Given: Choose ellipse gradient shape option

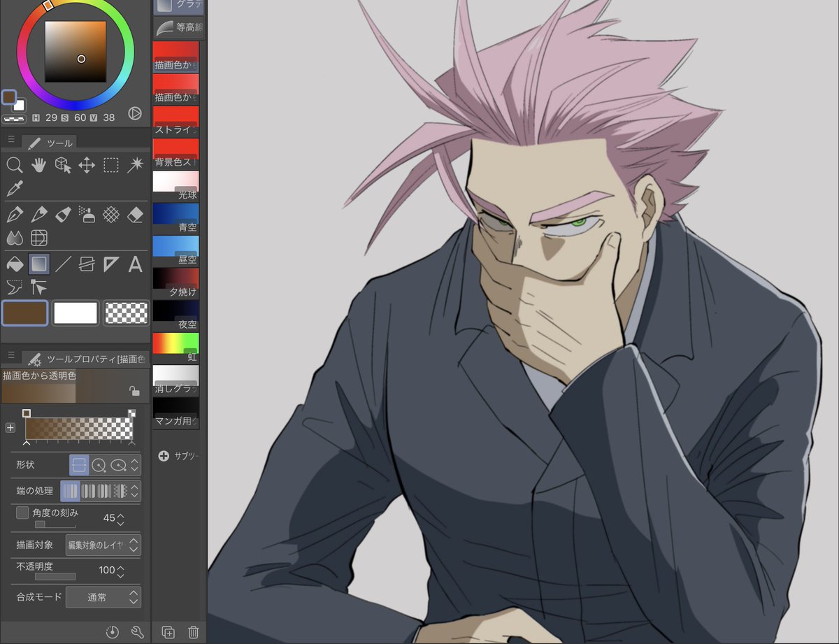Looking at the screenshot, I should [118, 464].
